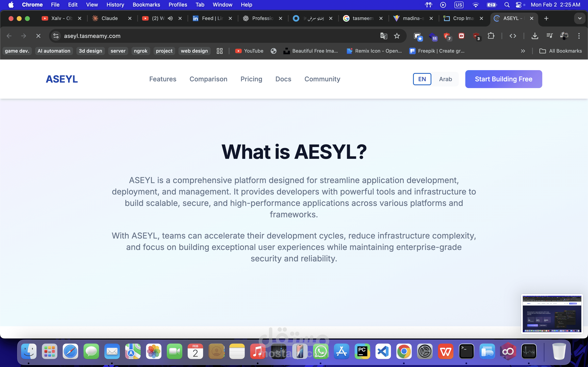Viewport: 588px width, 367px height.
Task: Stop page loading with the X button
Action: click(38, 36)
